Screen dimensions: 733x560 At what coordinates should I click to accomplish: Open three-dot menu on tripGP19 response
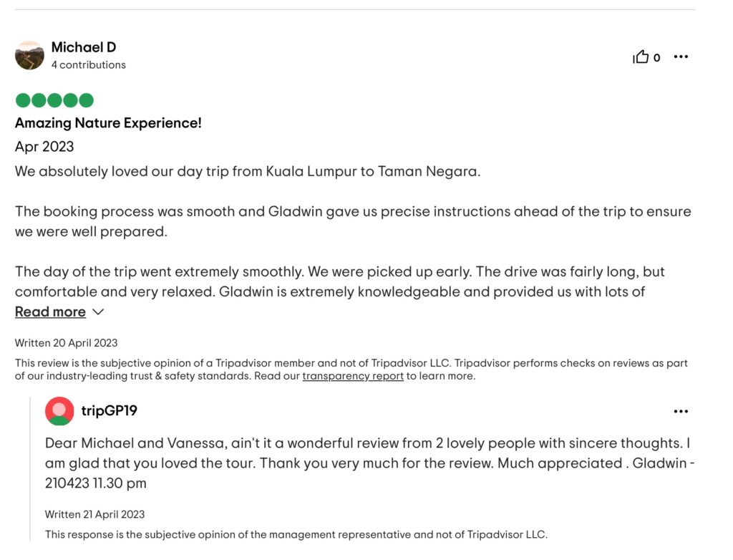(681, 411)
